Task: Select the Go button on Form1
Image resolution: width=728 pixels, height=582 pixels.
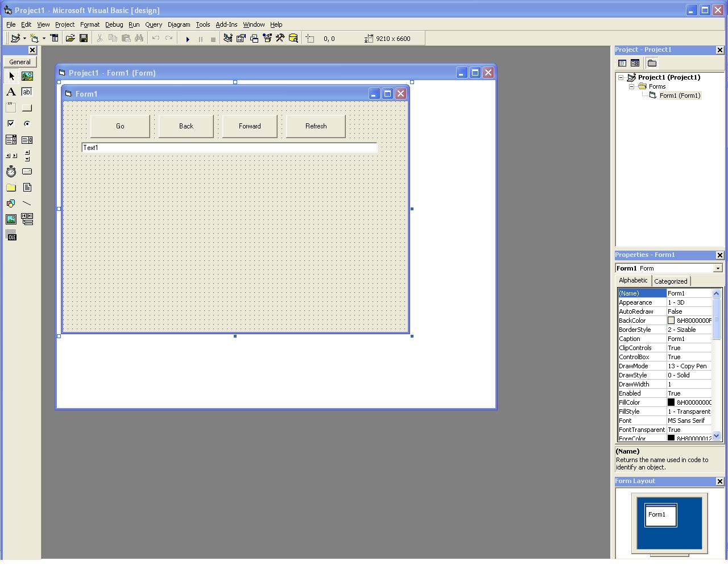Action: pyautogui.click(x=120, y=126)
